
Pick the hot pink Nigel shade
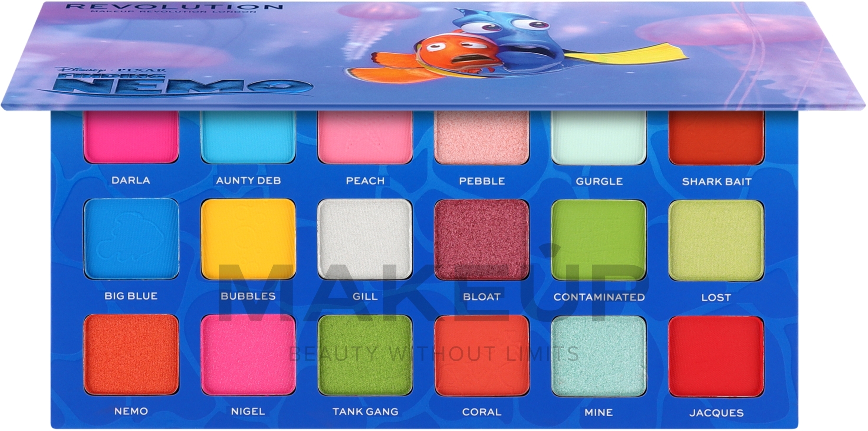click(248, 355)
